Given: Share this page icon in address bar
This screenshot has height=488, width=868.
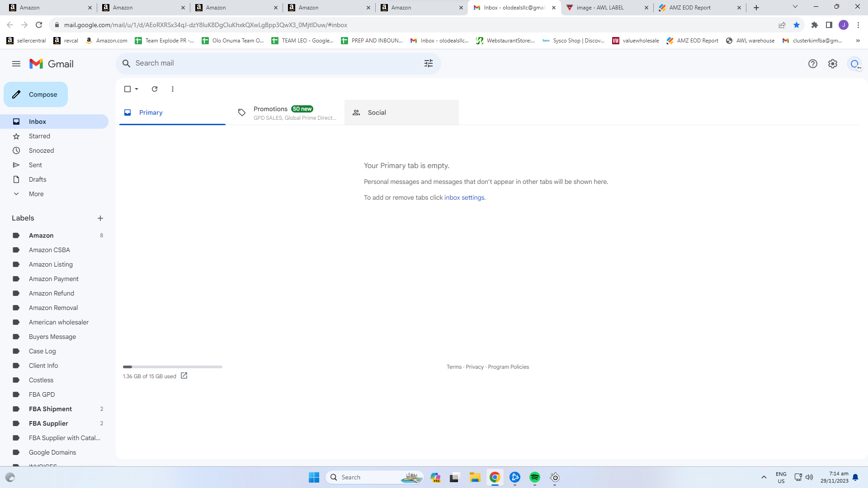Looking at the screenshot, I should click(x=782, y=25).
